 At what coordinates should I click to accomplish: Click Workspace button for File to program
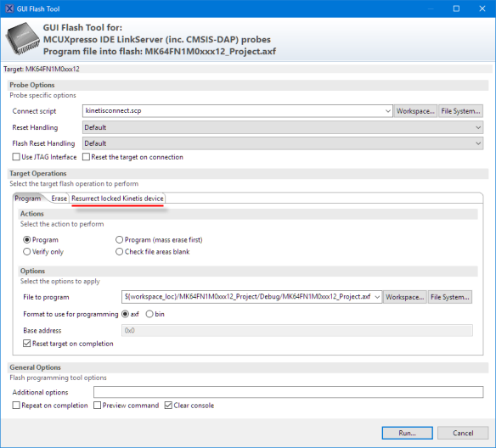pos(404,297)
